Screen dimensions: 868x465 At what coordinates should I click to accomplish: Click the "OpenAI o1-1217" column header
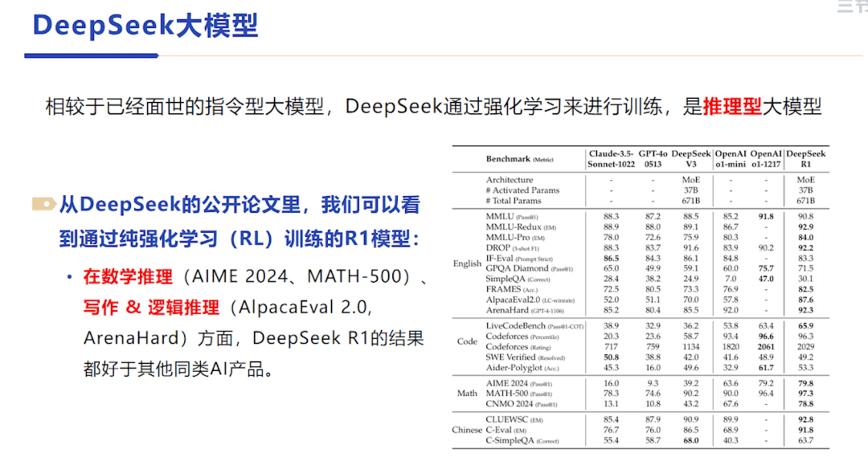(766, 159)
